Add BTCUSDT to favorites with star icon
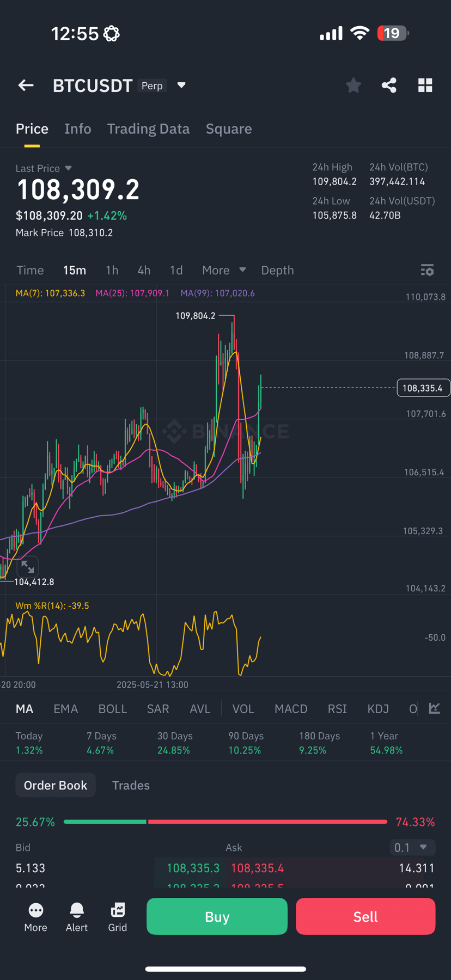The width and height of the screenshot is (451, 980). point(353,85)
